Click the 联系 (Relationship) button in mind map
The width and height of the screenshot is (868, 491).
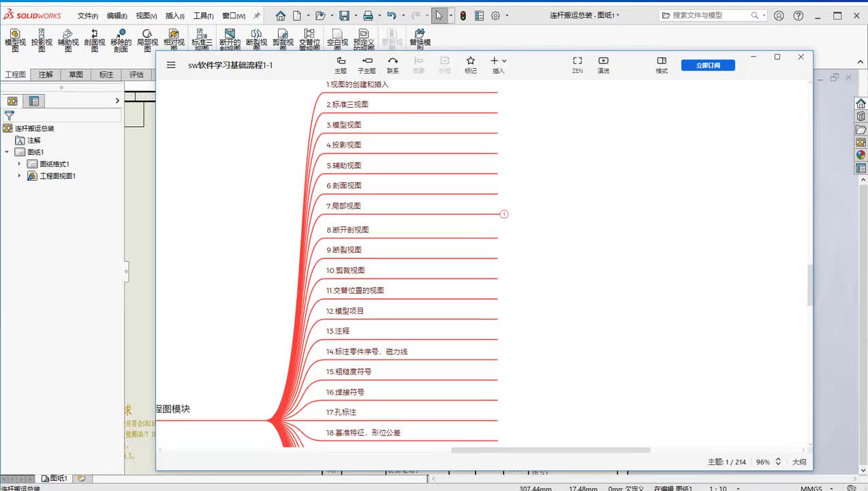pyautogui.click(x=393, y=65)
